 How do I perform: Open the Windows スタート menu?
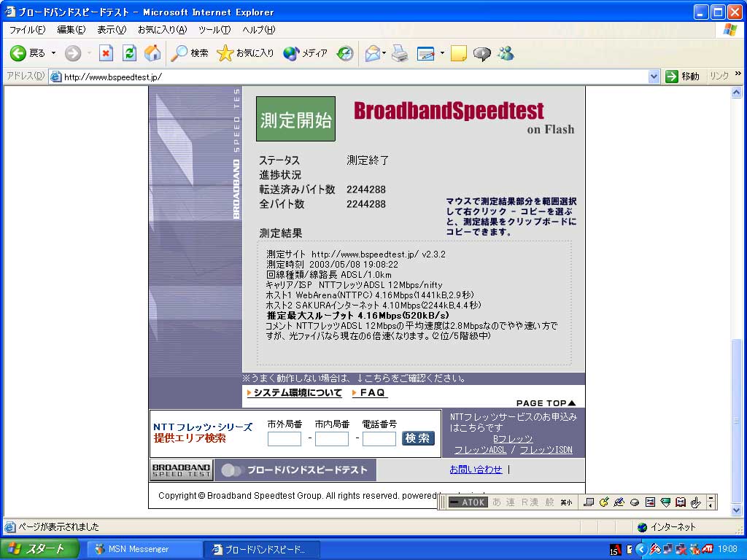pos(39,549)
